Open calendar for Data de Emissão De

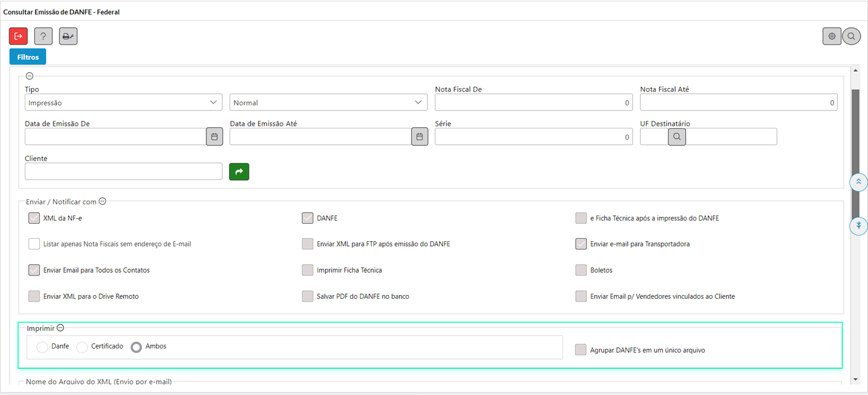point(214,136)
